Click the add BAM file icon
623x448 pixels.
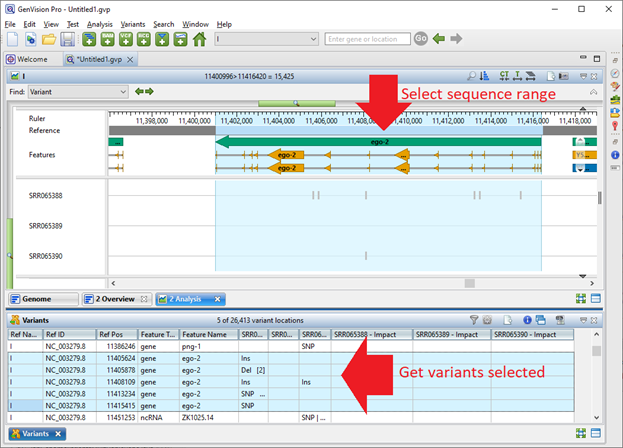point(107,39)
